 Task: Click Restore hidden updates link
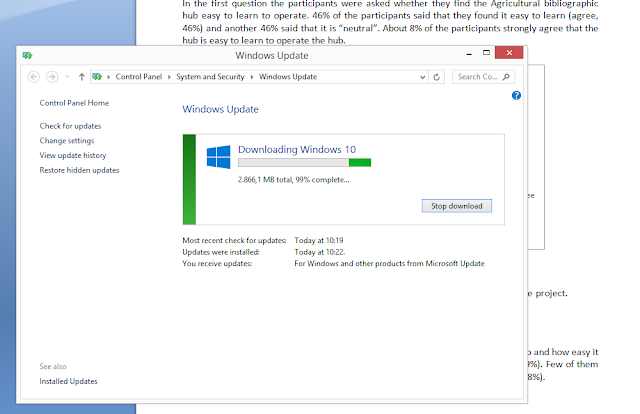point(79,170)
